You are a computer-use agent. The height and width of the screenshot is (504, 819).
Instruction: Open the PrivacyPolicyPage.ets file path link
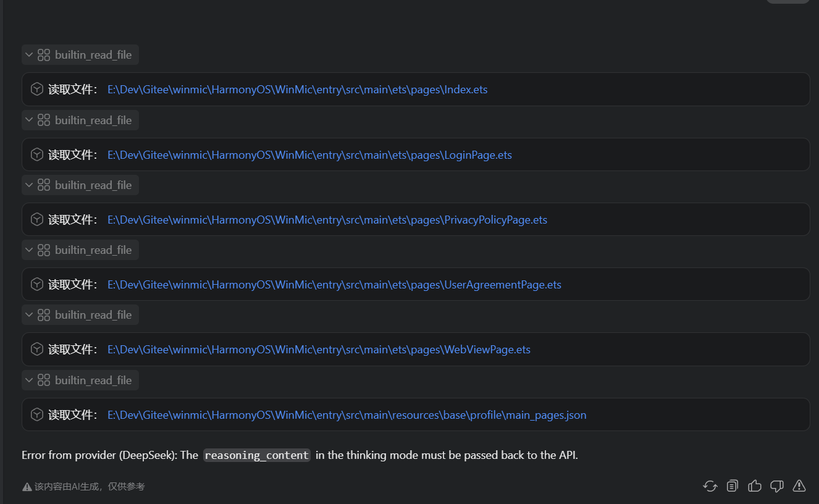coord(327,219)
